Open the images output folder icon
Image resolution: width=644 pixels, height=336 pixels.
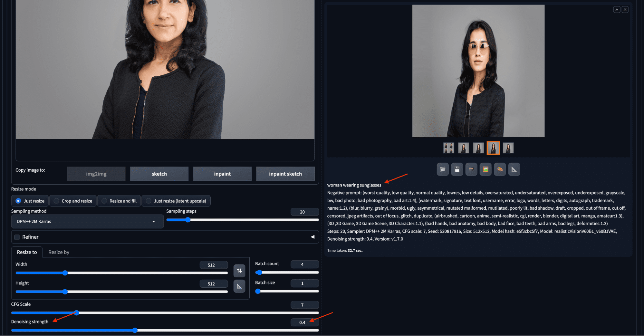tap(443, 169)
